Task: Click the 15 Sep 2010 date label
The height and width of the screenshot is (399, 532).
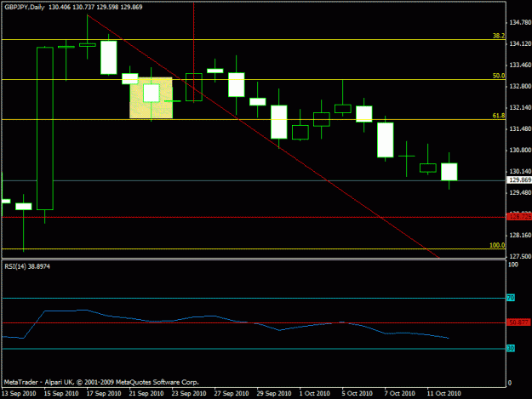Action: click(x=61, y=393)
